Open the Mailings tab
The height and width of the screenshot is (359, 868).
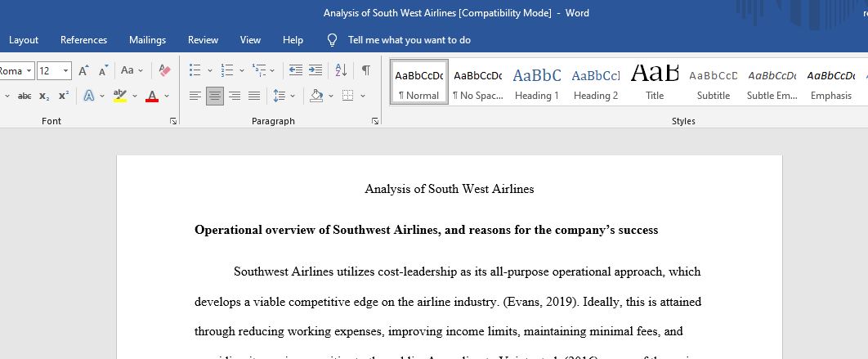[147, 40]
